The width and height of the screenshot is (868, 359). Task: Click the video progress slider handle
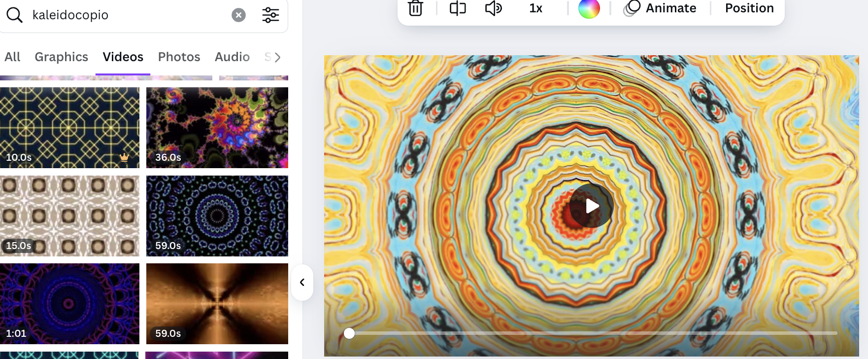tap(349, 333)
